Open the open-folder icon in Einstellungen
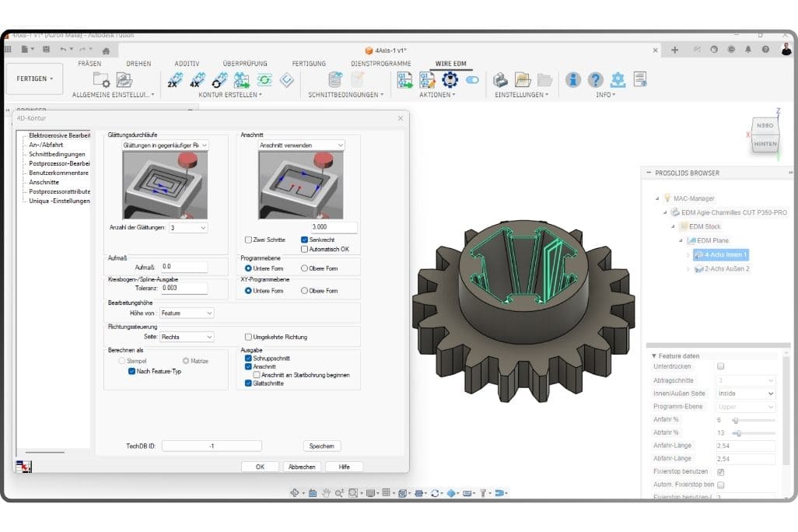 click(x=523, y=80)
